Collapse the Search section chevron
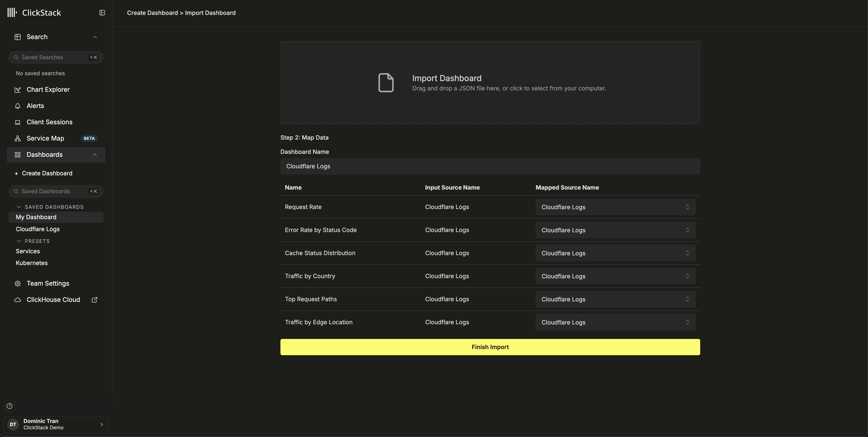Viewport: 868px width, 437px height. [x=95, y=37]
